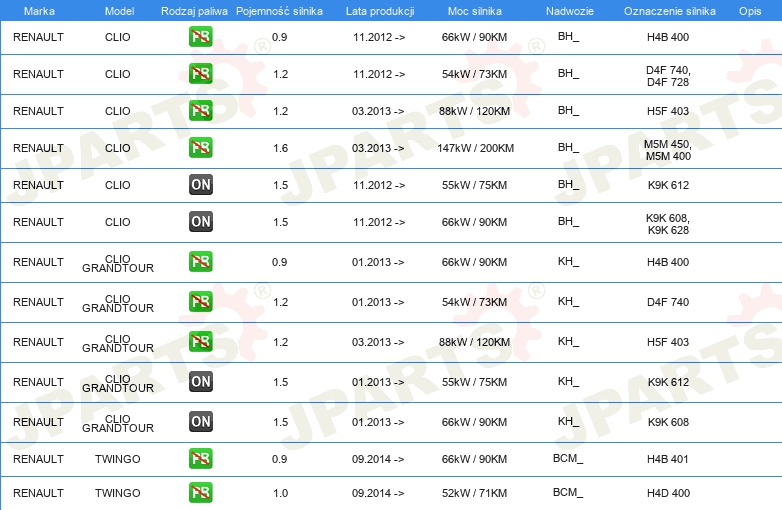Image resolution: width=782 pixels, height=510 pixels.
Task: Click petrol icon in Clio Grandtour H5F 403 row
Action: pyautogui.click(x=200, y=341)
